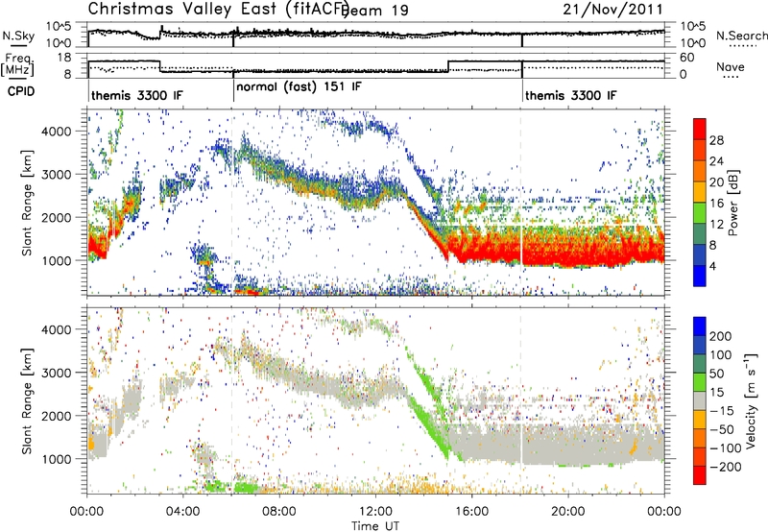This screenshot has height=532, width=768.
Task: Click the '200' value on the velocity colorbar
Action: click(721, 336)
